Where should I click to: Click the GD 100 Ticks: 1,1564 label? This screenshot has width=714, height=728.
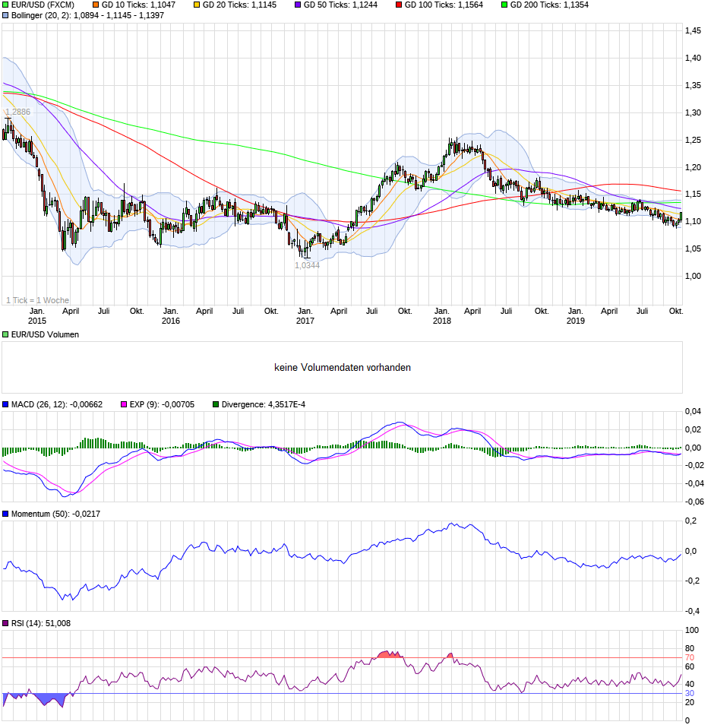tap(444, 5)
